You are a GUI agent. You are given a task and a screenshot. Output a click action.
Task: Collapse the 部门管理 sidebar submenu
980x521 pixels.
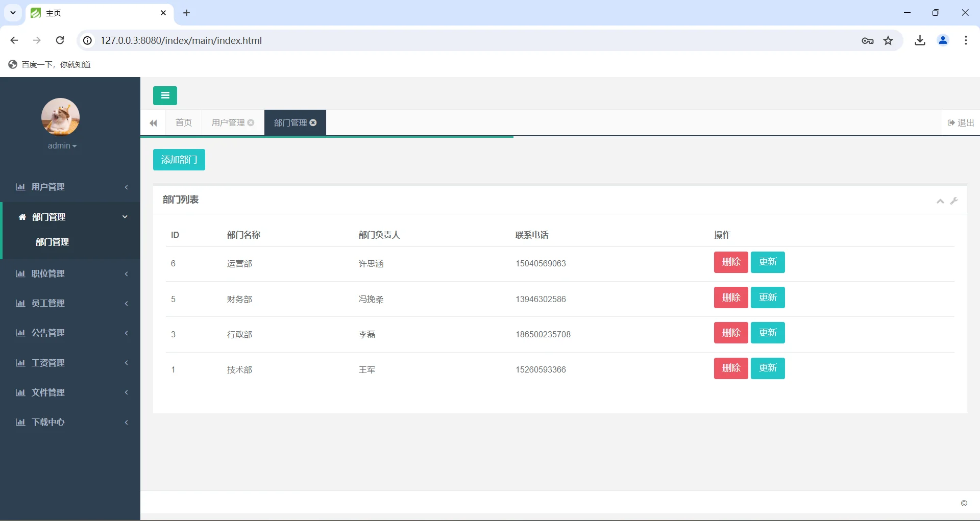70,217
